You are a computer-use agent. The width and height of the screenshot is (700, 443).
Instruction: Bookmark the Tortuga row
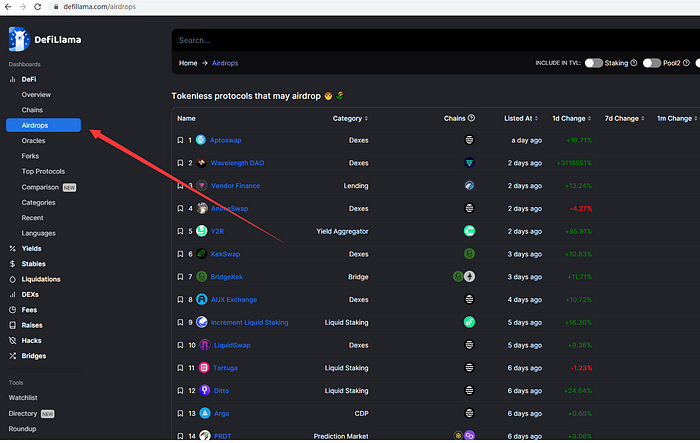pyautogui.click(x=180, y=368)
